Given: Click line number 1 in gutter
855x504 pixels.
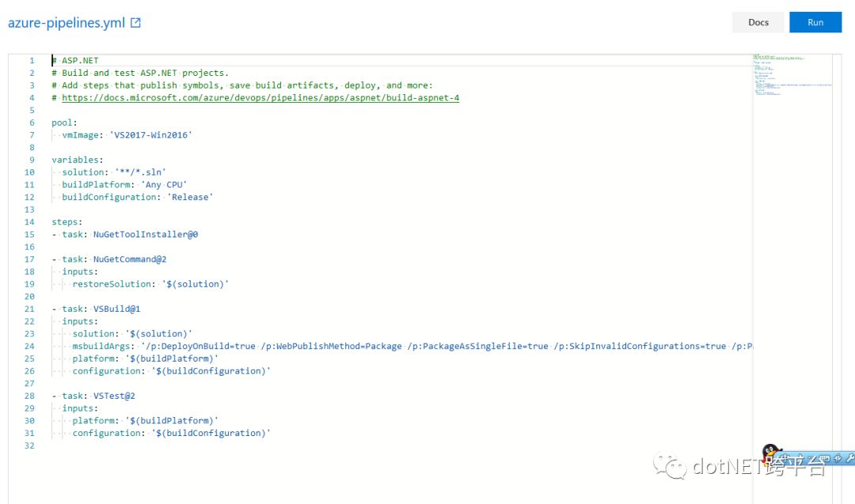Looking at the screenshot, I should pyautogui.click(x=32, y=60).
